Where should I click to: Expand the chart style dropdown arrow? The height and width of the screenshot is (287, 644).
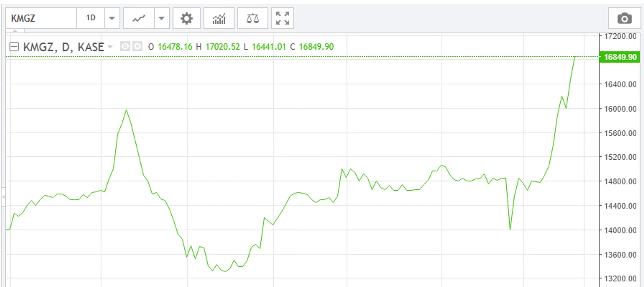pyautogui.click(x=162, y=18)
